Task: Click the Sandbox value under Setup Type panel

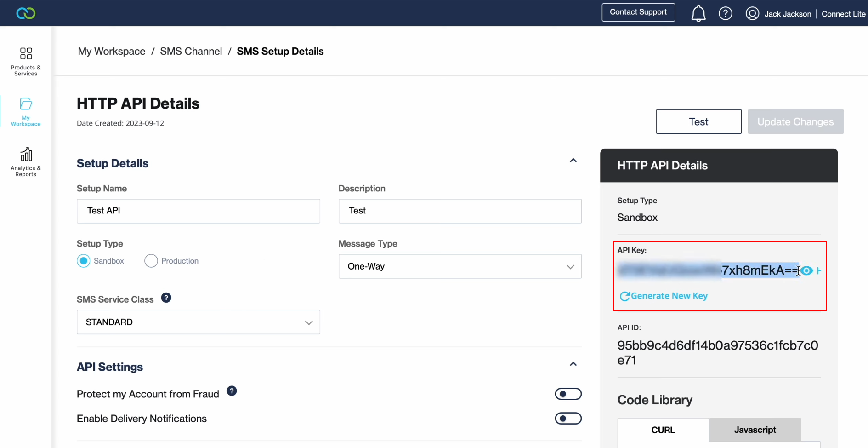Action: [x=637, y=218]
